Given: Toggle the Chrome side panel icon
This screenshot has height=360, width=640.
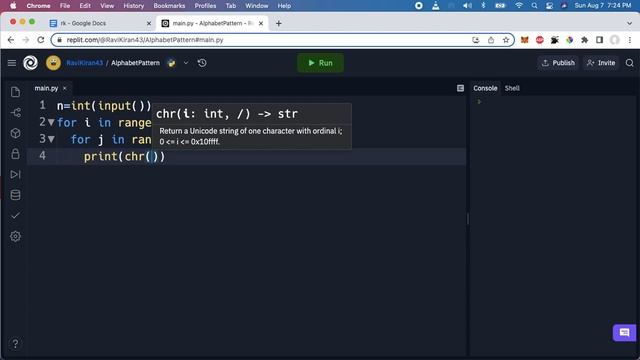Looking at the screenshot, I should coord(600,40).
